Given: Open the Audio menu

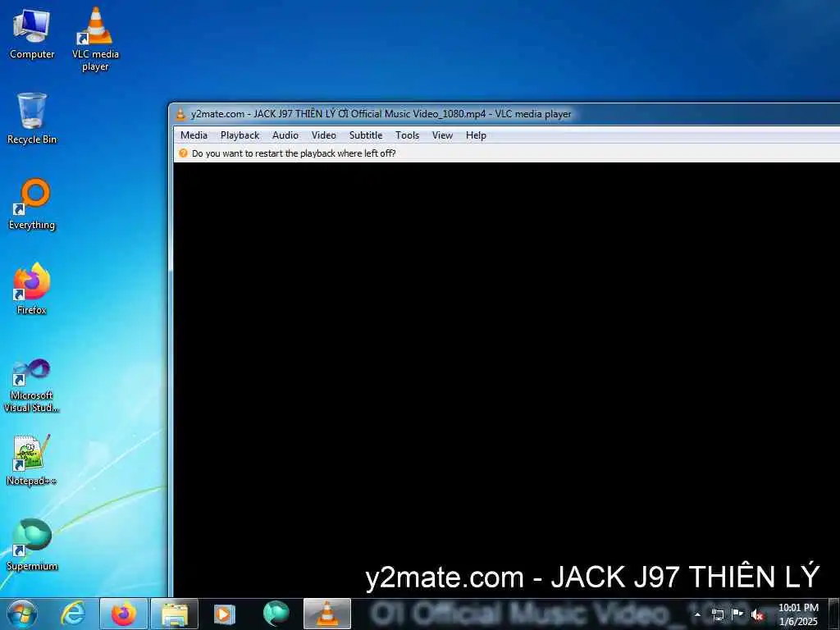Looking at the screenshot, I should (285, 135).
